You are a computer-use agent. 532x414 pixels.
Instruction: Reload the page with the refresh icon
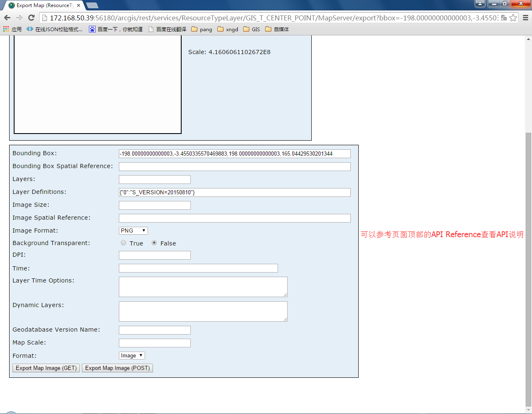31,17
